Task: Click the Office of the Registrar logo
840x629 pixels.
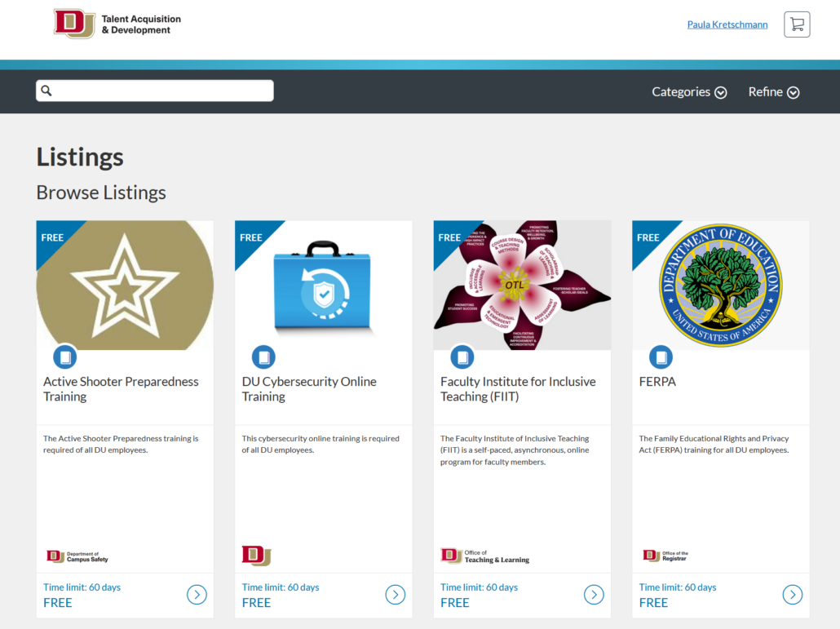Action: (665, 556)
